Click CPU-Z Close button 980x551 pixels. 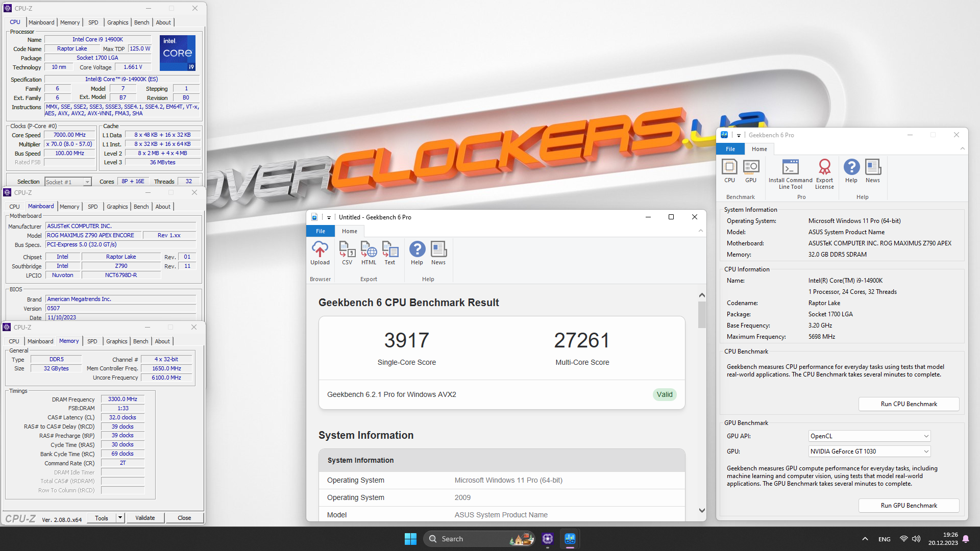coord(184,518)
